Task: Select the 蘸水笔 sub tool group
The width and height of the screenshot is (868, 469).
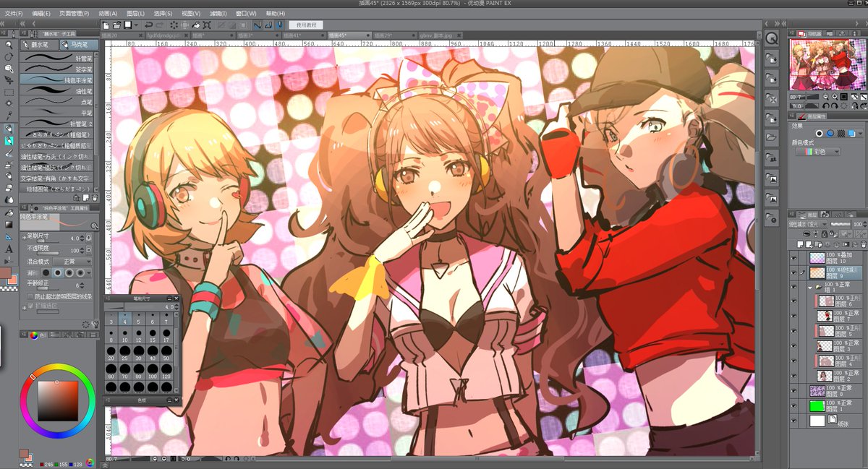Action: [x=40, y=45]
